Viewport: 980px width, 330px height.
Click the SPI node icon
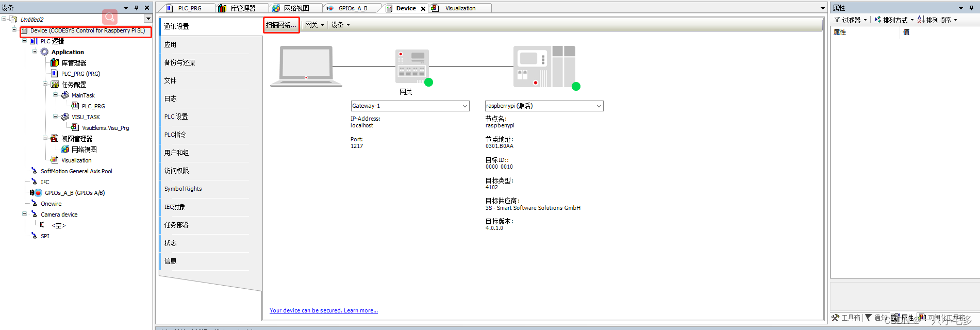click(x=35, y=236)
